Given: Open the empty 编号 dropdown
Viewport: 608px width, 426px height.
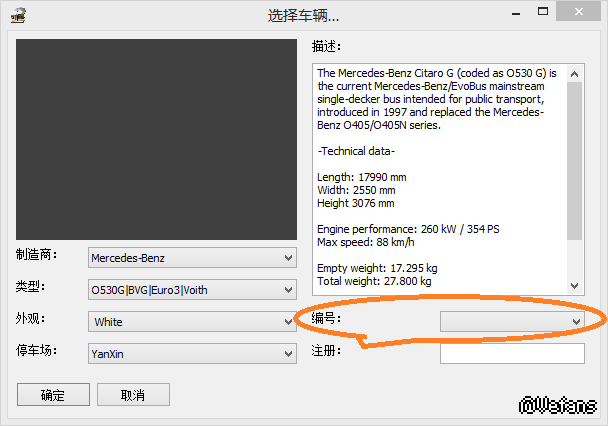Looking at the screenshot, I should tap(512, 321).
